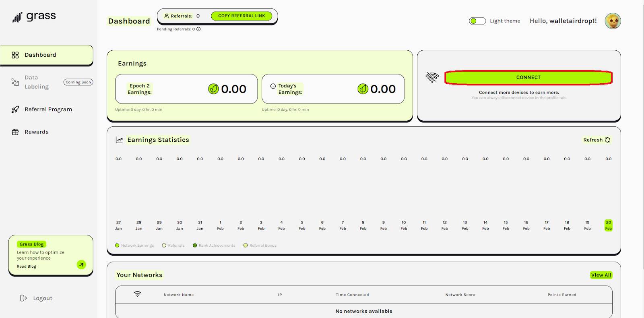Viewport: 644px width, 318px height.
Task: Select the 27 Jan date on chart
Action: tap(118, 225)
